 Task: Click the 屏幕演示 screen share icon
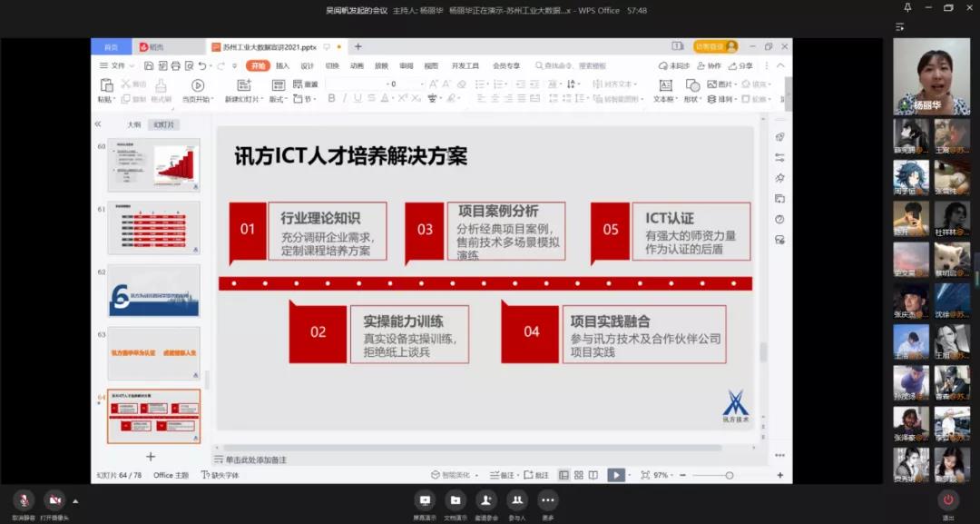(x=425, y=500)
